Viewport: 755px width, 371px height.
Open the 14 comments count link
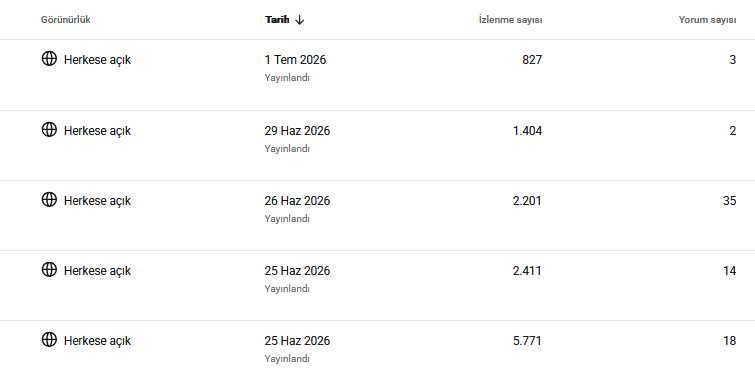pos(729,271)
